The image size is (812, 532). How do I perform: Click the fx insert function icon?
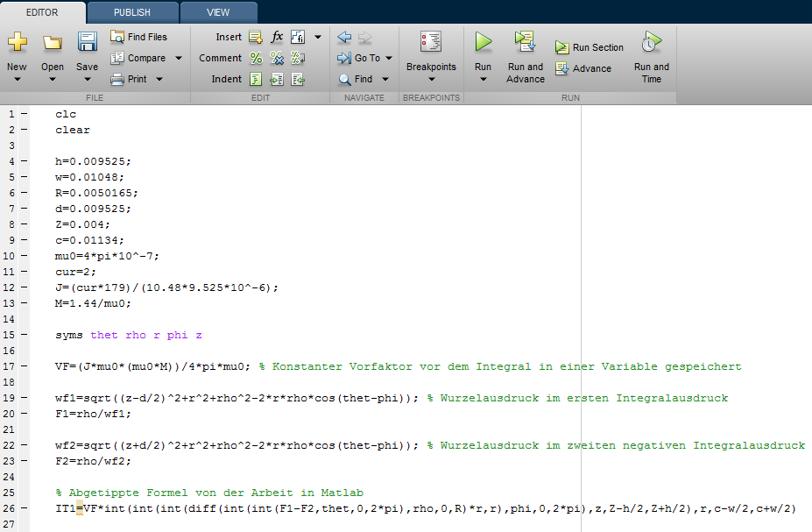277,37
